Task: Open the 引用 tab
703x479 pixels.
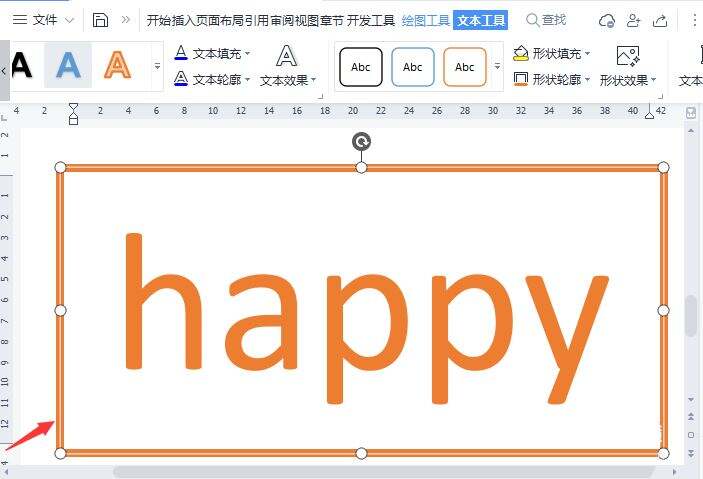Action: tap(256, 21)
